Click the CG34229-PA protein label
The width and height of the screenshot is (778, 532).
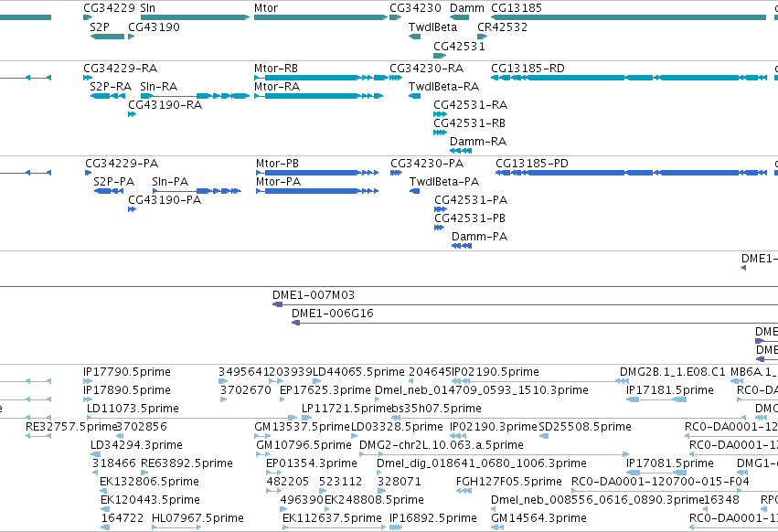click(122, 164)
